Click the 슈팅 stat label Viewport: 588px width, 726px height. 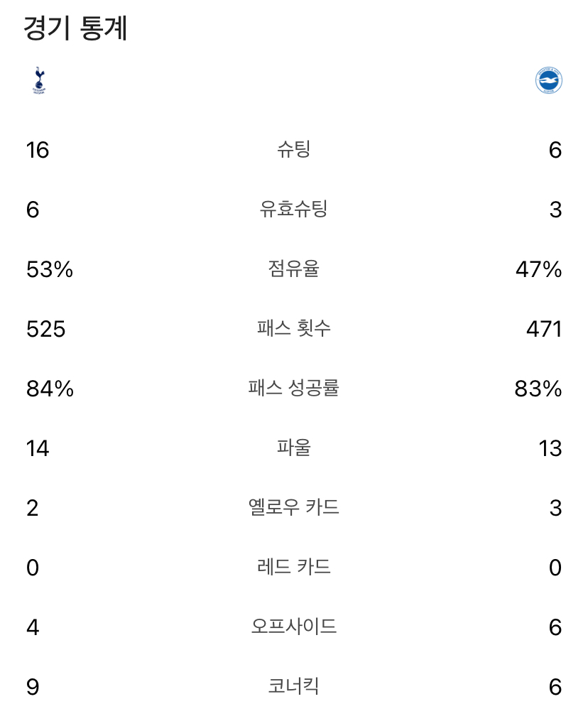pos(293,150)
